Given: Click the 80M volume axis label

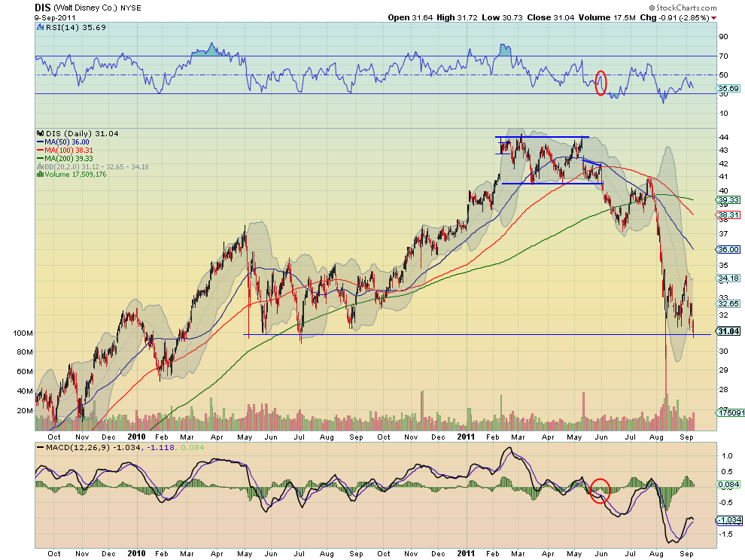Looking at the screenshot, I should coord(25,352).
